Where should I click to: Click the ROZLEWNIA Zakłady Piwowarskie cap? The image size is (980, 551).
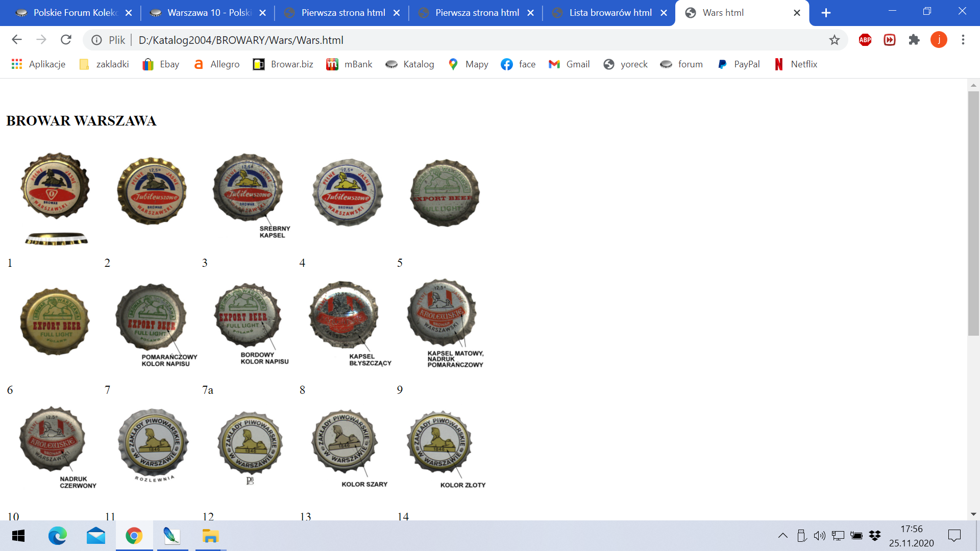point(153,443)
